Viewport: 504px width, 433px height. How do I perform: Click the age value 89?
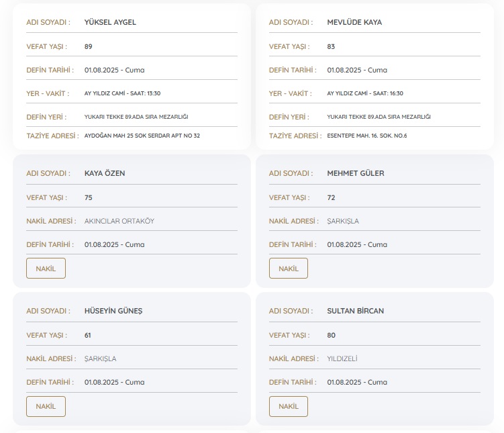(89, 46)
